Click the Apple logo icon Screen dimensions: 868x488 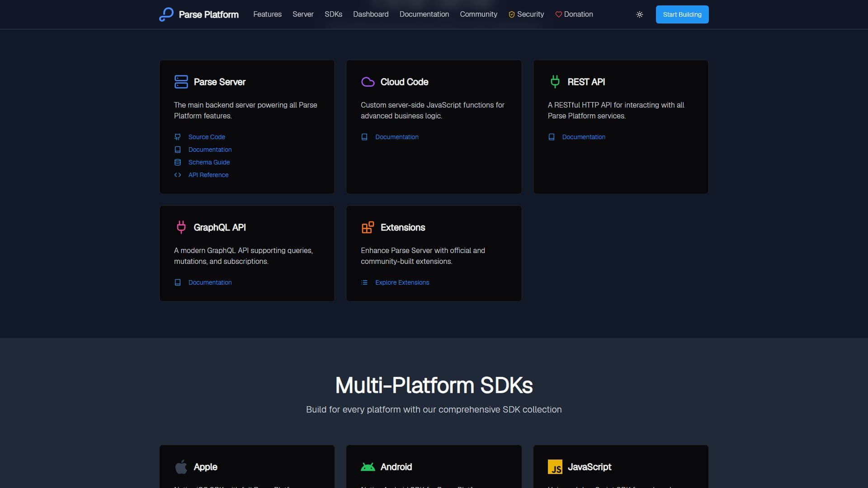(x=181, y=467)
